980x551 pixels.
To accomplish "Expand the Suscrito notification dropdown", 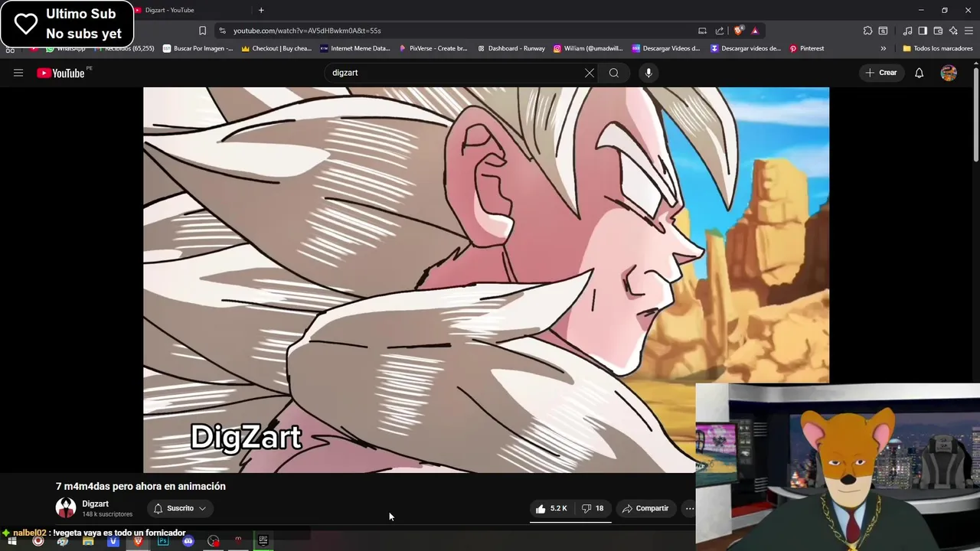I will pyautogui.click(x=202, y=508).
